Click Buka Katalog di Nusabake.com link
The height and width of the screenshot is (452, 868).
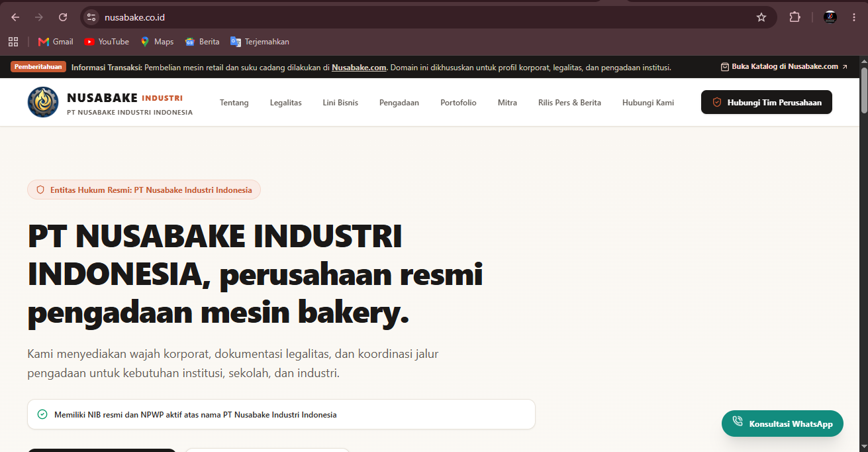pyautogui.click(x=784, y=67)
